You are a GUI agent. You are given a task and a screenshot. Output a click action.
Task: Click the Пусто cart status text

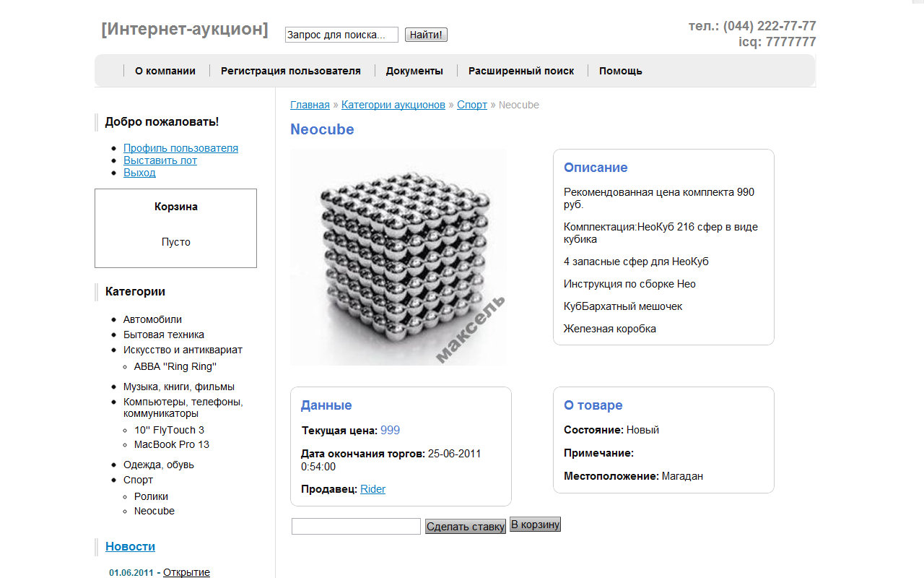point(175,242)
